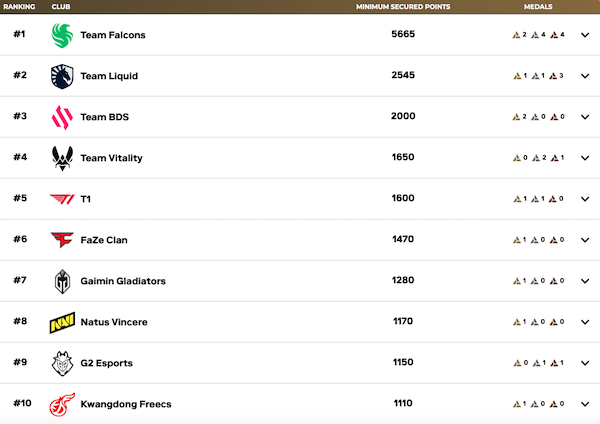The height and width of the screenshot is (424, 600).
Task: Click the Team Vitality bee logo
Action: 62,158
